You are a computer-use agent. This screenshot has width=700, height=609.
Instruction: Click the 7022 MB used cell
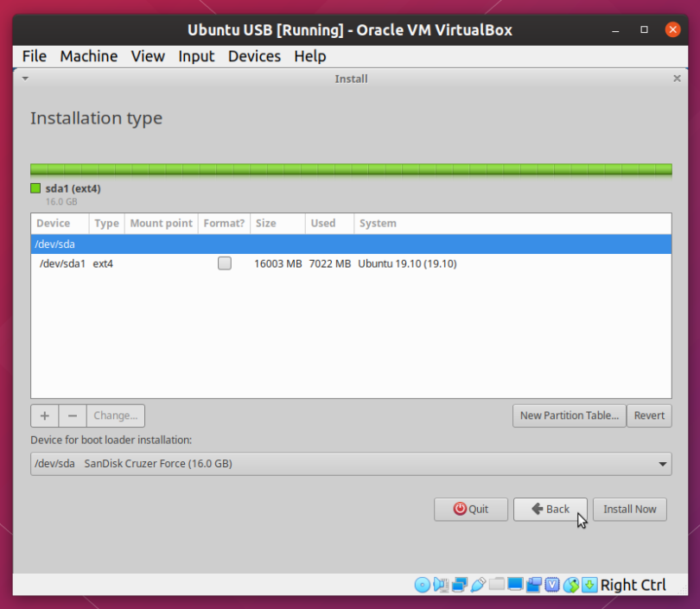330,263
